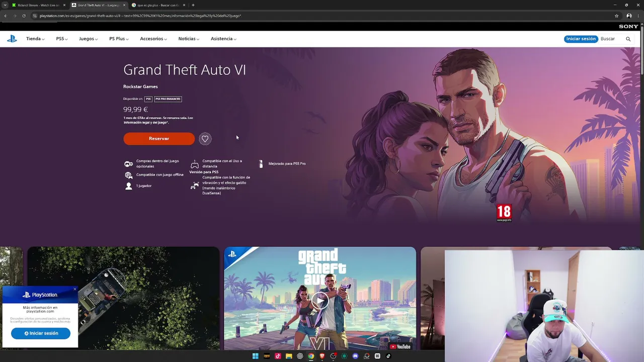Click the Iniciar sesión button in the header
644x362 pixels.
pos(581,39)
